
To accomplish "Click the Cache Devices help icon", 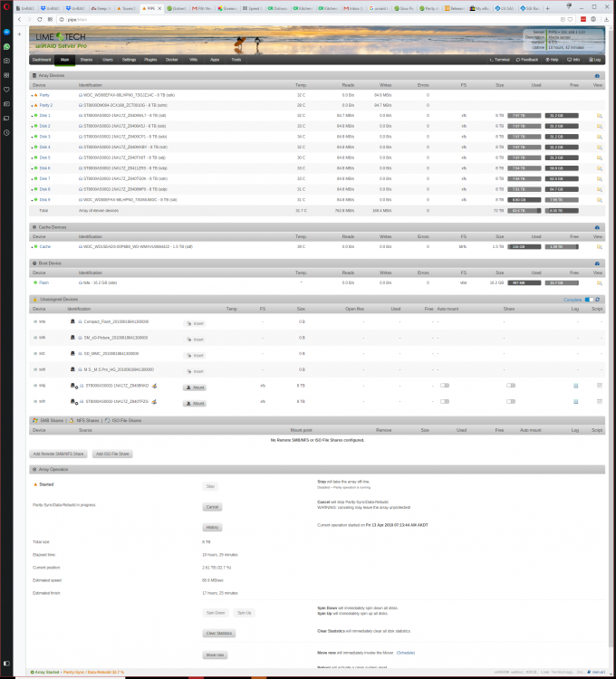I will click(x=597, y=227).
